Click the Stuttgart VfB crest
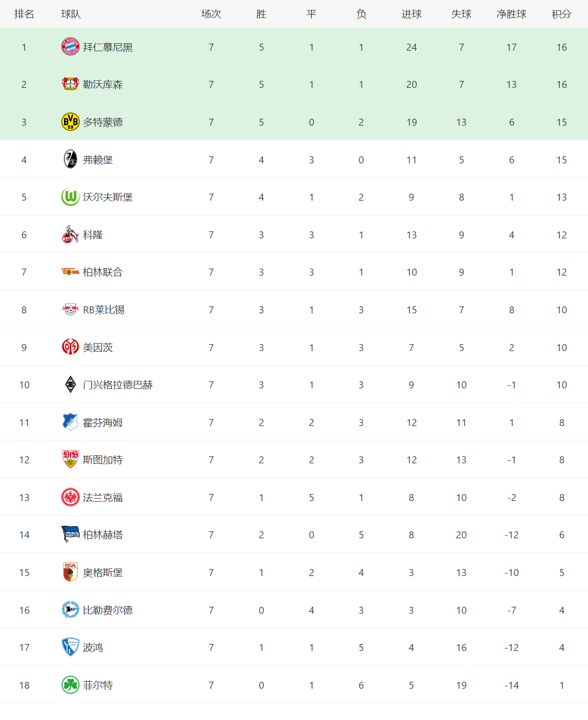588x720 pixels. pyautogui.click(x=71, y=459)
